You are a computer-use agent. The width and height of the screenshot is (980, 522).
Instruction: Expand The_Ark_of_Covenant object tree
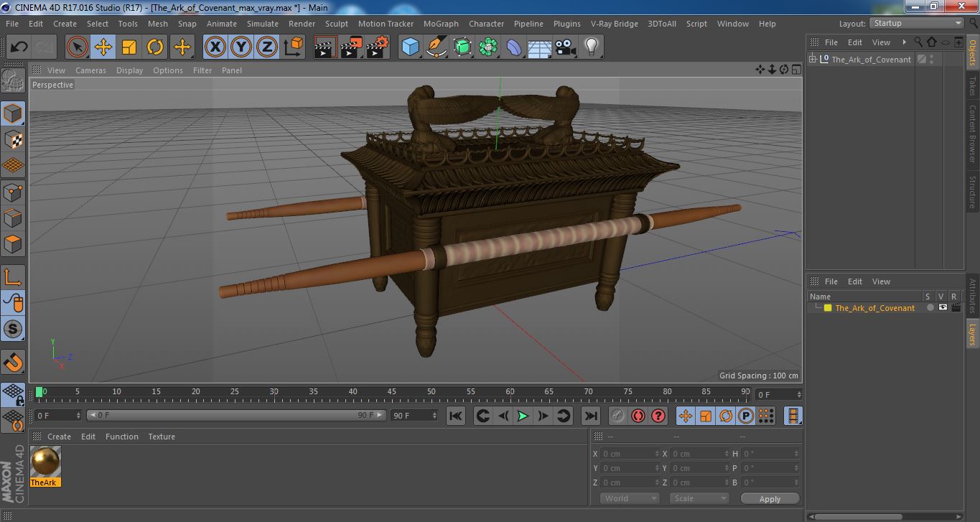[x=813, y=60]
